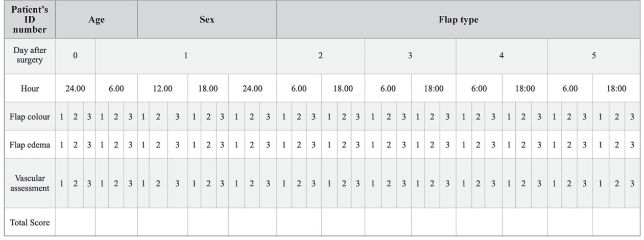Screen dimensions: 644x240
Task: Select the Day 4 column header
Action: (x=502, y=56)
